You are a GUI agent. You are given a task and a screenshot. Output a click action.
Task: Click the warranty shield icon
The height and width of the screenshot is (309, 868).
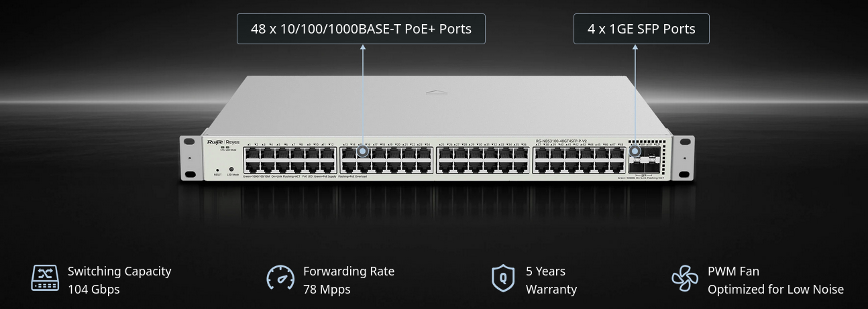coord(502,278)
